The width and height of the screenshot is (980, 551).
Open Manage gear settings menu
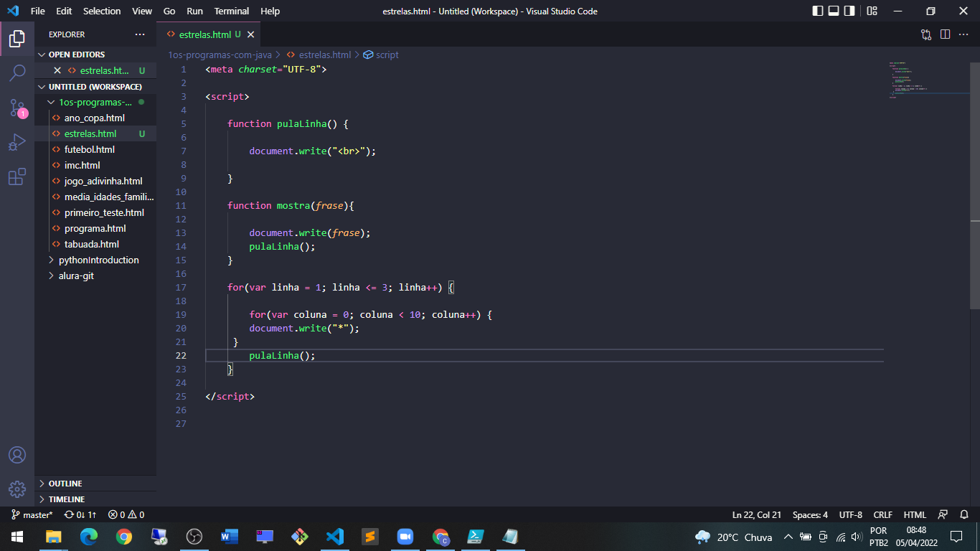coord(17,489)
